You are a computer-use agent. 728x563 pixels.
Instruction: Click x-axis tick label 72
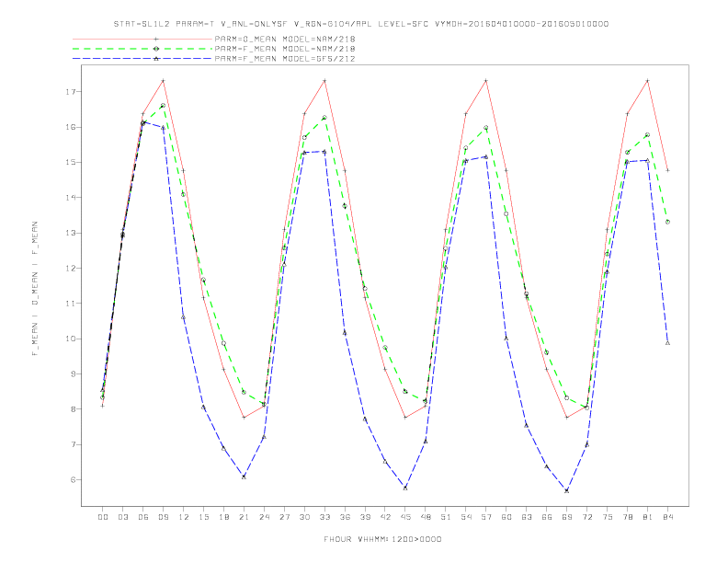586,517
